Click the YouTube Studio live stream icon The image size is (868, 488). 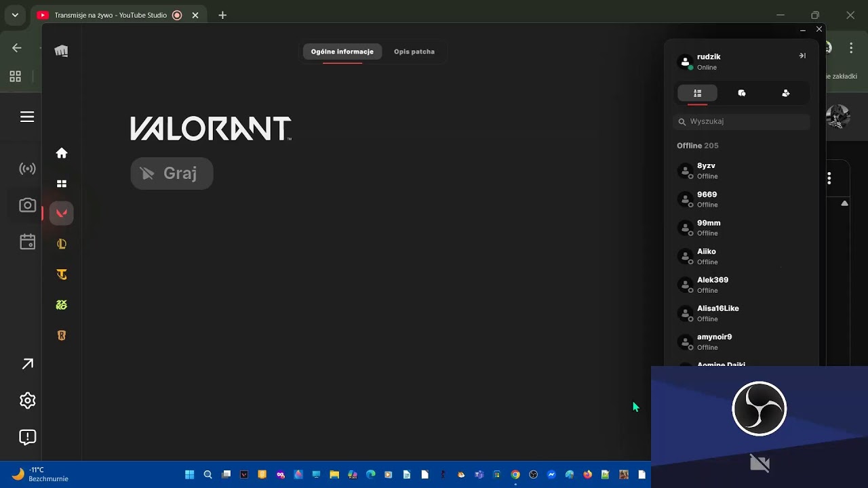pos(27,169)
